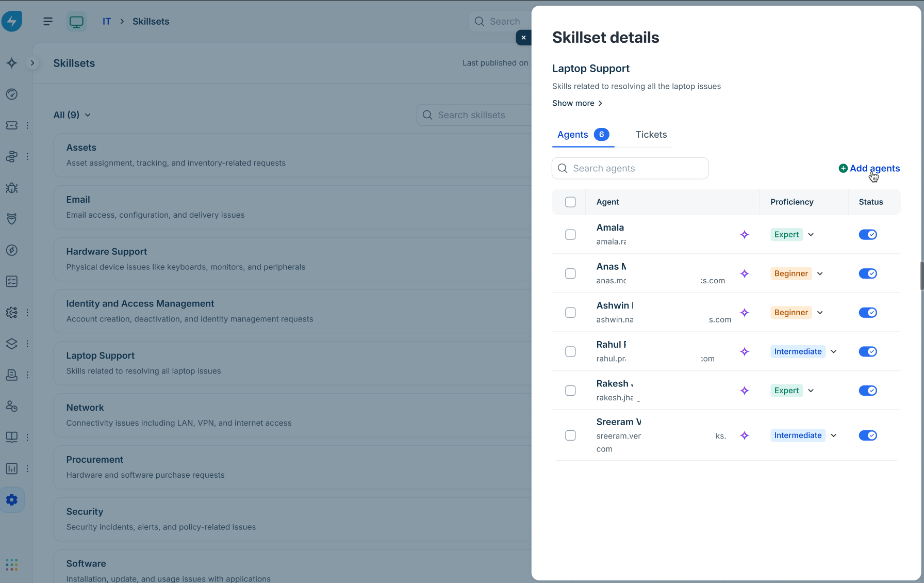Screen dimensions: 924x583
Task: Open the Analytics chart icon in sidebar
Action: [x=12, y=468]
